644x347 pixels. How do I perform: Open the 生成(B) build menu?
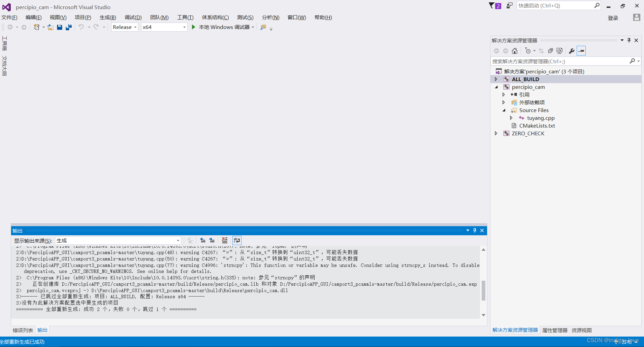(108, 17)
